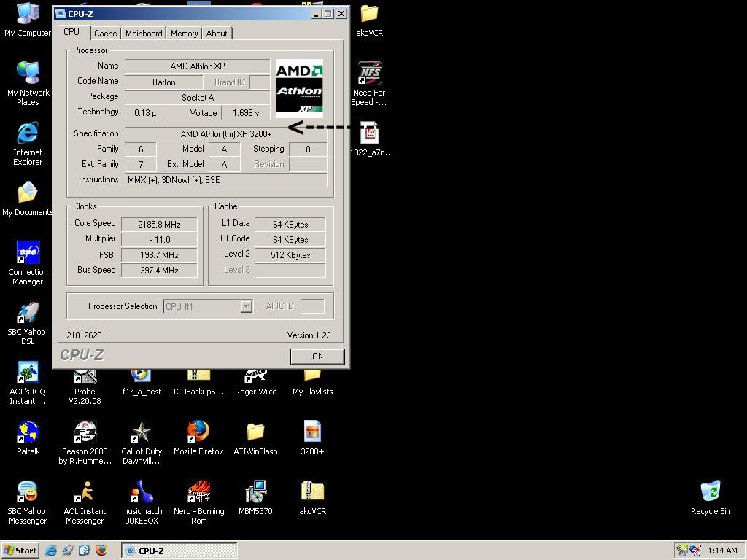Launch AOL Instant Messenger icon
This screenshot has width=747, height=560.
click(x=85, y=492)
